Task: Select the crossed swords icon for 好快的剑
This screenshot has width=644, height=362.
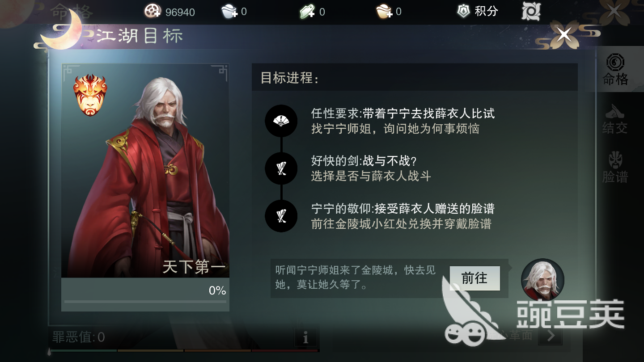Action: point(281,168)
